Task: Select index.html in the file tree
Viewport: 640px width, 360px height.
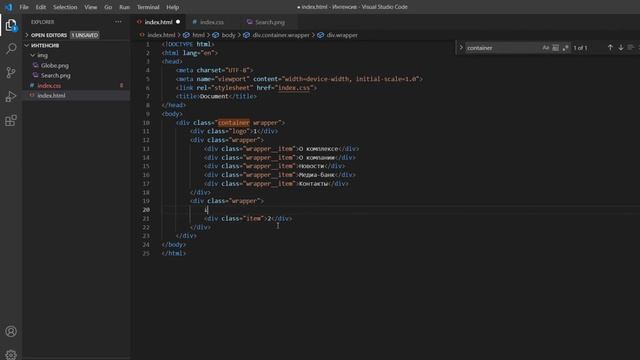Action: (51, 95)
